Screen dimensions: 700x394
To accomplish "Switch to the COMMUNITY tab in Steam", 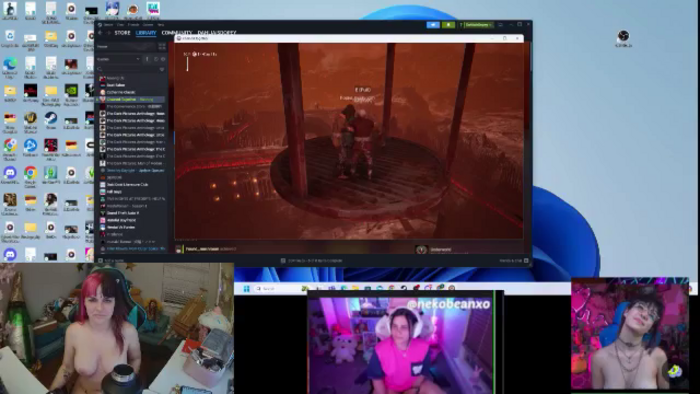I will 177,33.
